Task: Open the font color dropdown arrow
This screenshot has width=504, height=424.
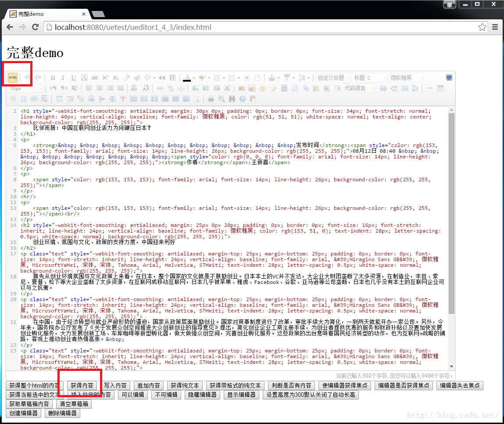Action: click(x=194, y=78)
